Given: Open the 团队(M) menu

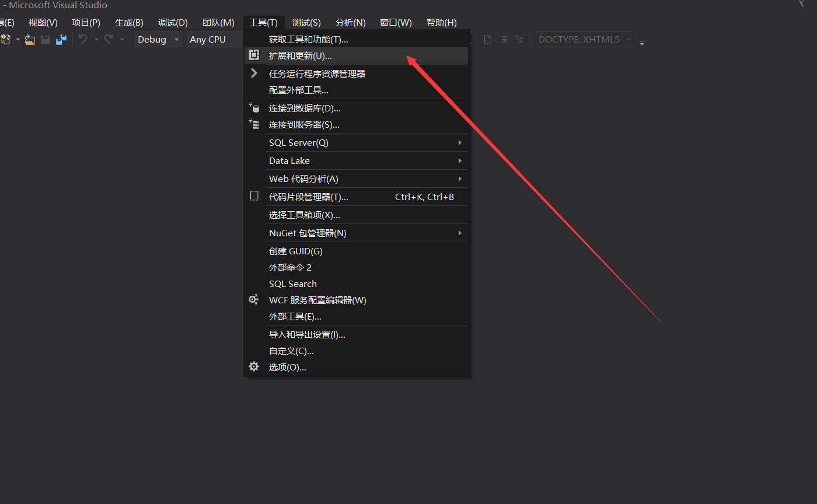Looking at the screenshot, I should [x=218, y=23].
